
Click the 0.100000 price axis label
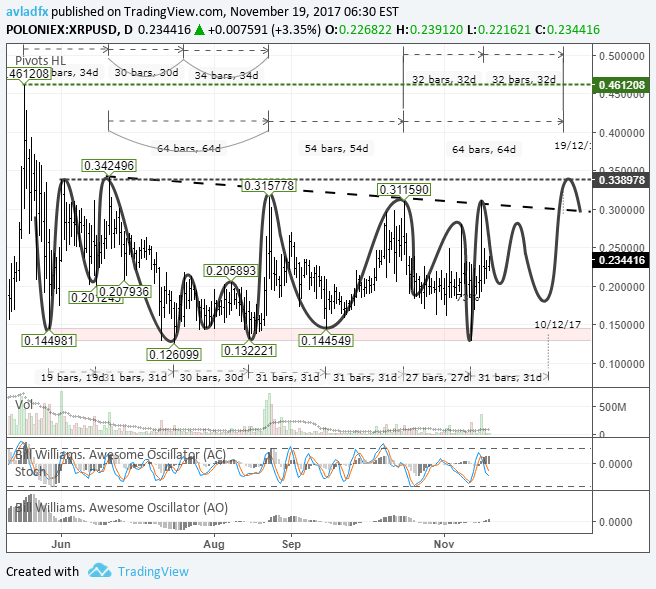[621, 364]
